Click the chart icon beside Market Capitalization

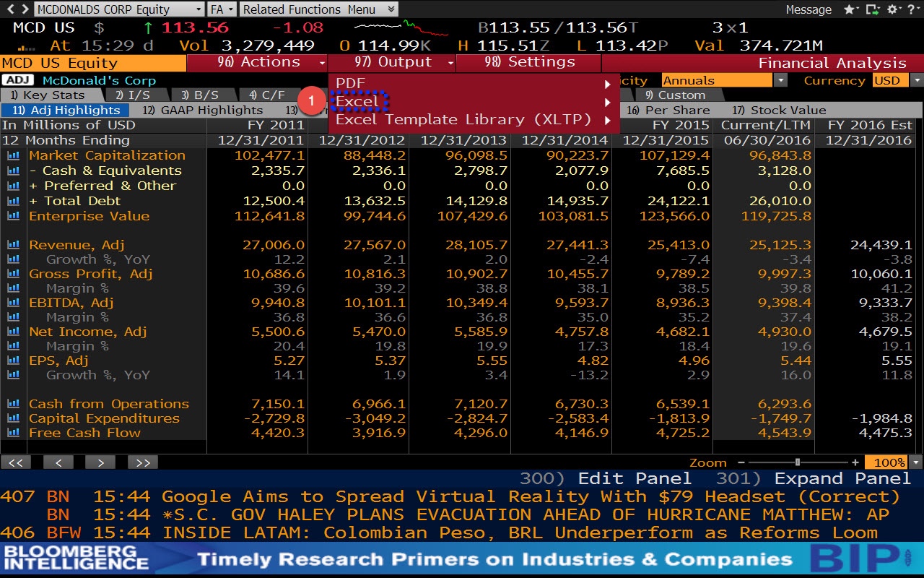tap(13, 155)
